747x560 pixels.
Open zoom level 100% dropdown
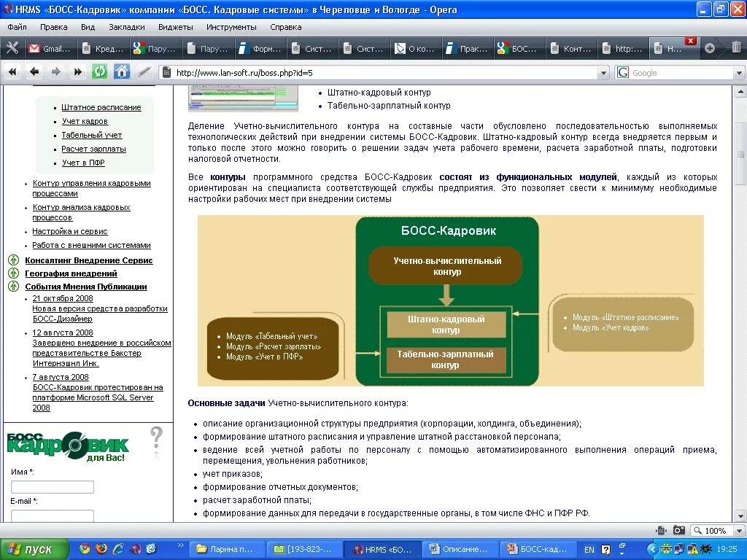(740, 530)
